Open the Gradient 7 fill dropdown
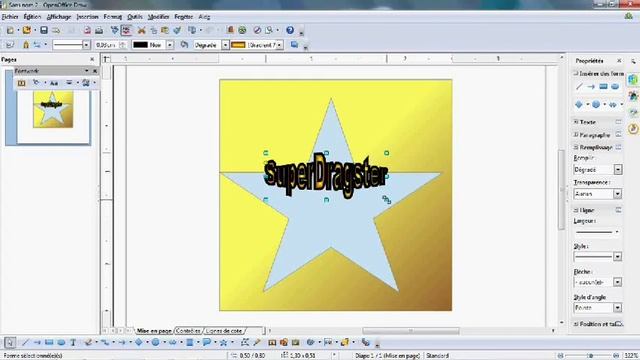Image resolution: width=640 pixels, height=360 pixels. (280, 45)
